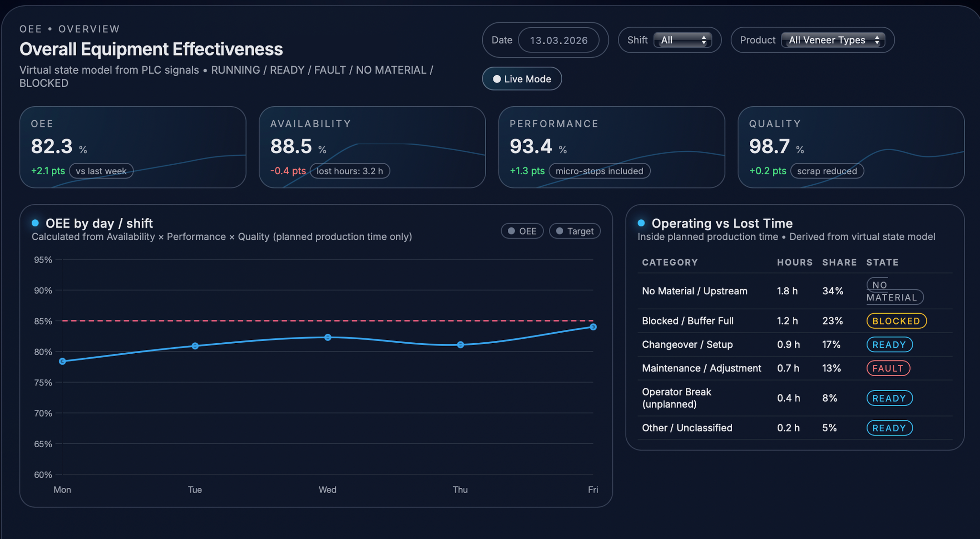Click the HOURS column header
Screen dimensions: 980x539
tap(794, 262)
